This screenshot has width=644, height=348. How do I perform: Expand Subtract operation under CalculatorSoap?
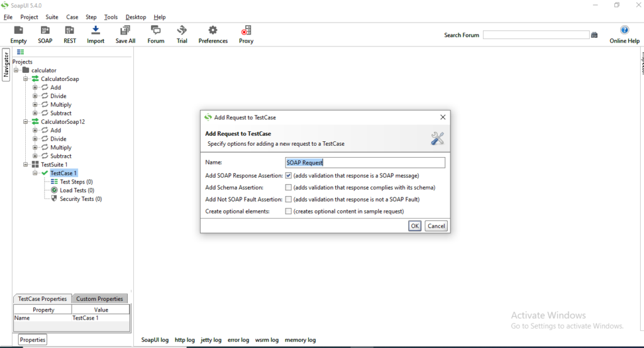(x=35, y=113)
